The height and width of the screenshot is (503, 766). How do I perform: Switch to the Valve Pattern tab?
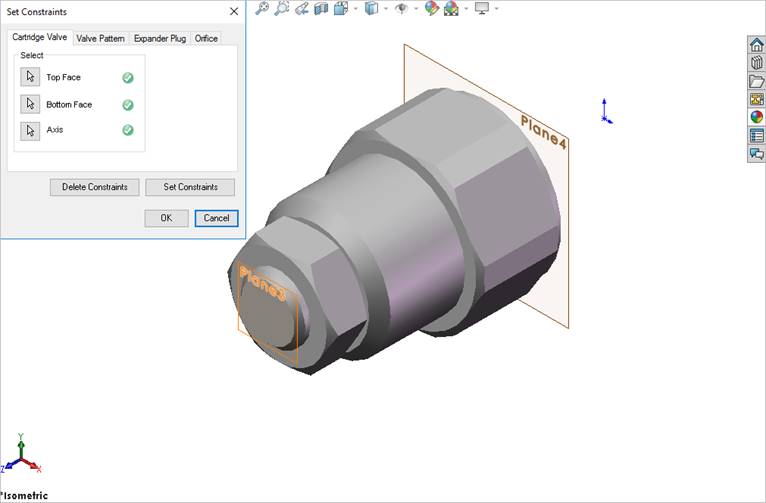(x=100, y=38)
